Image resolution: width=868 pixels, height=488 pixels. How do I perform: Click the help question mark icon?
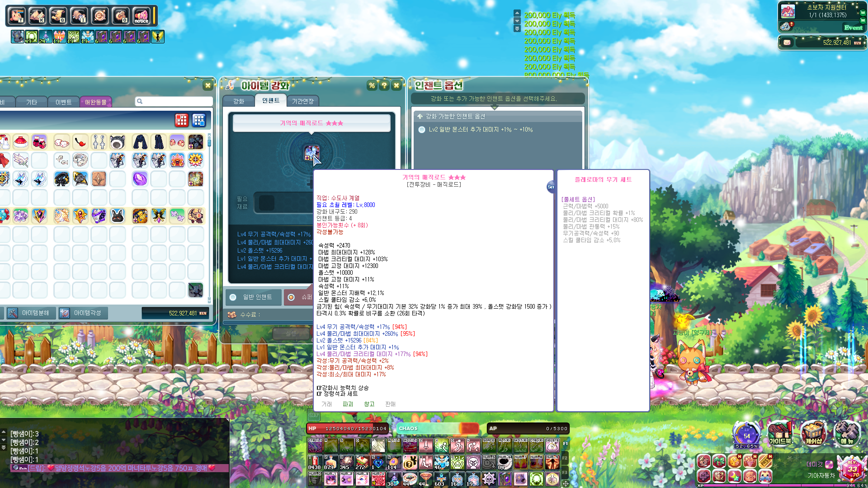click(x=384, y=85)
